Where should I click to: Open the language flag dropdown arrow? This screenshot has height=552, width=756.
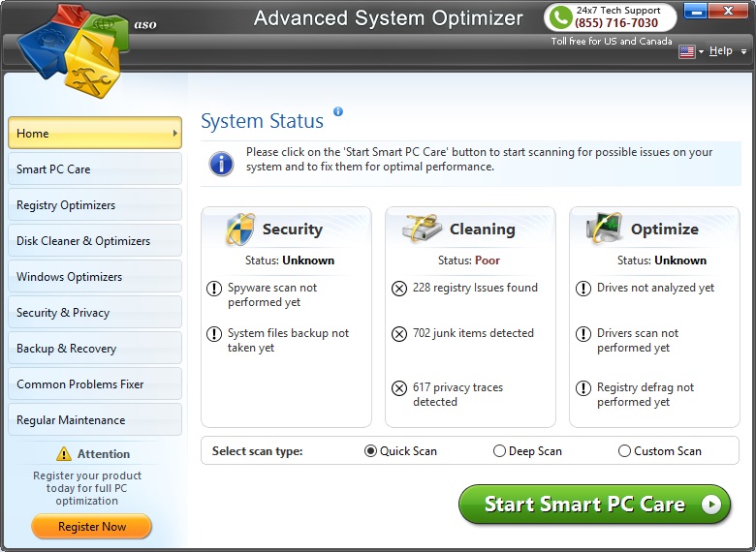701,51
